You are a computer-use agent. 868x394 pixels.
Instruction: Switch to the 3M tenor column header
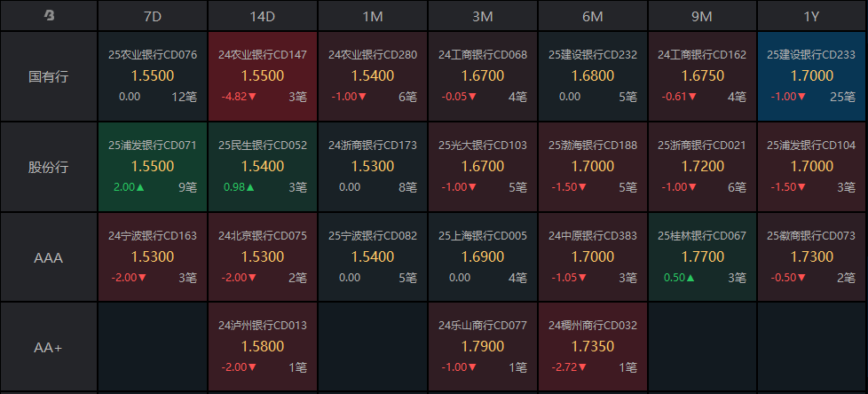[x=482, y=16]
